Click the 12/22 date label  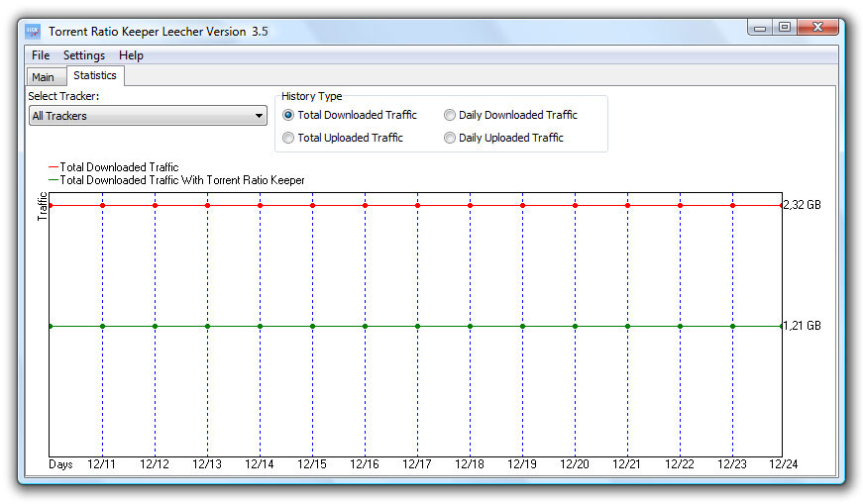tap(679, 464)
